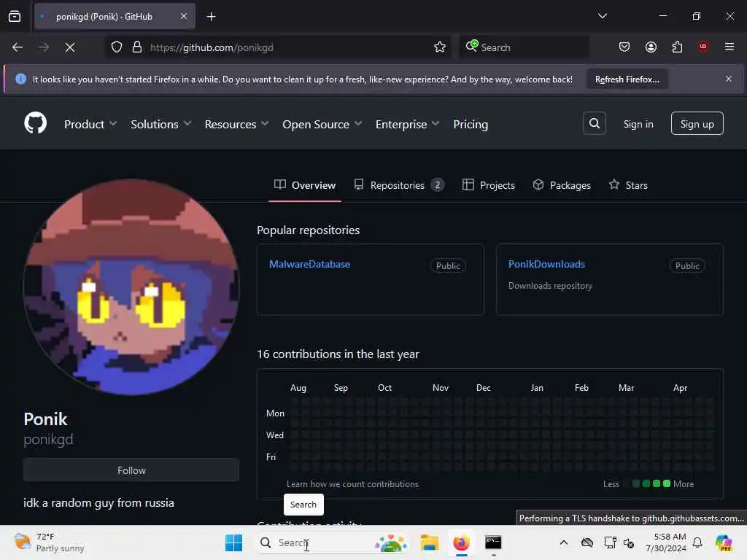Screen dimensions: 747x560
Task: Open the Firefox View icon
Action: coord(15,17)
